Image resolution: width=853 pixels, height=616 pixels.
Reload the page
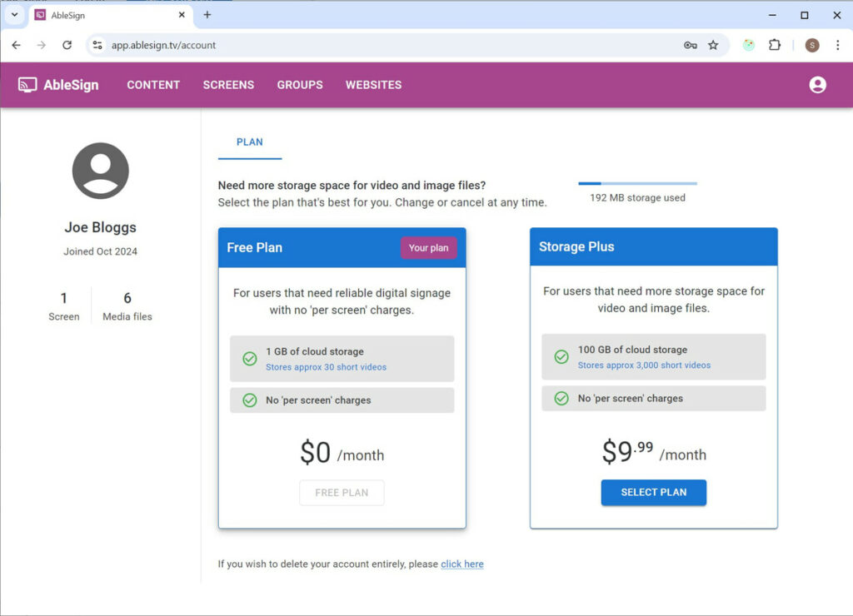coord(67,45)
